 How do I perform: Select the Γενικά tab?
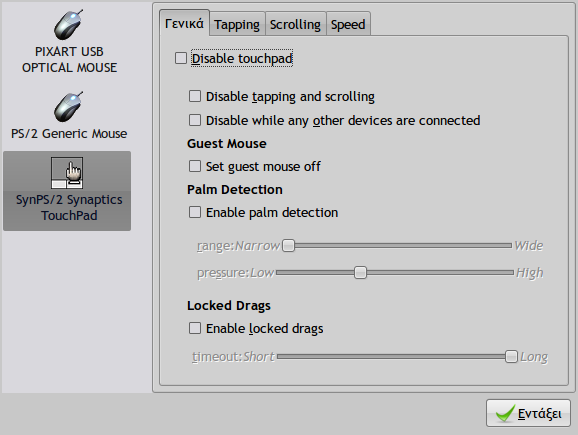pyautogui.click(x=184, y=23)
